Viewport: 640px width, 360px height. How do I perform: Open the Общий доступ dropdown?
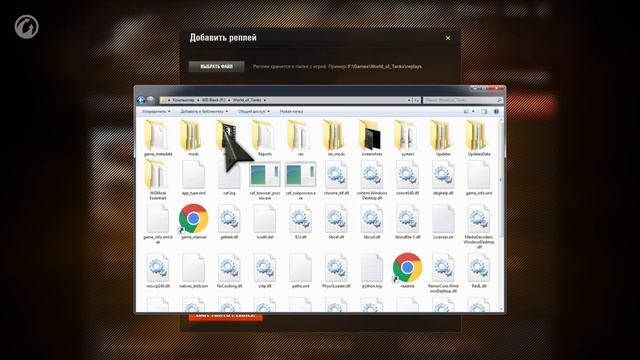pos(253,111)
